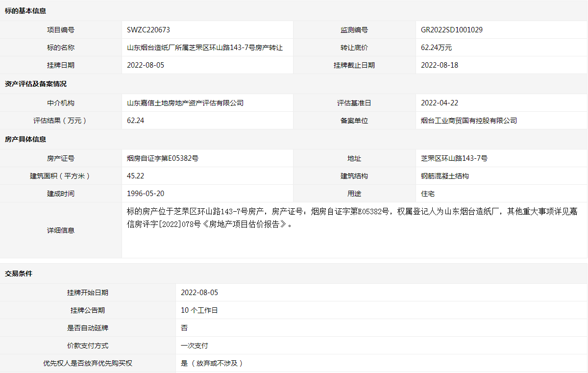Select the listing date value beside 挂牌日期
The width and height of the screenshot is (588, 373).
pos(146,65)
